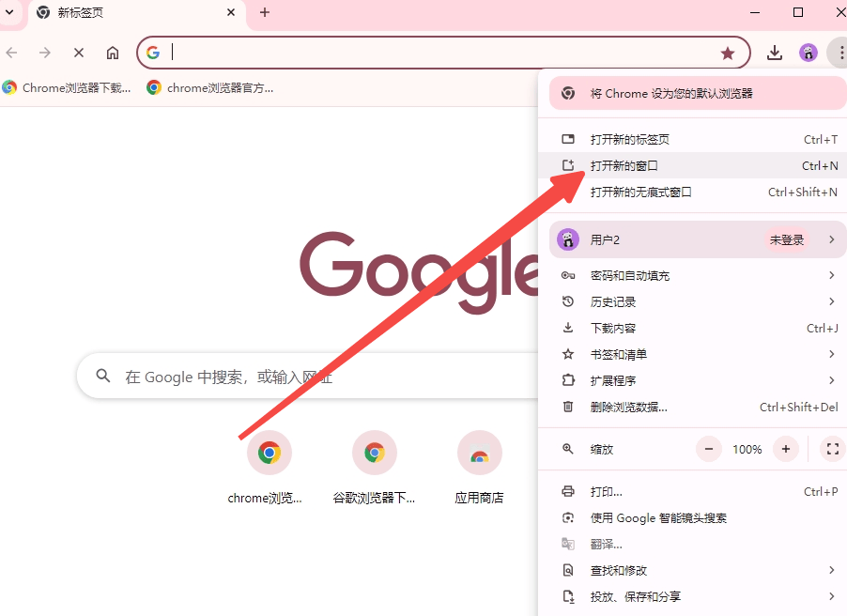Enter fullscreen with the zoom row icon
Viewport: 847px width, 616px height.
(x=832, y=449)
